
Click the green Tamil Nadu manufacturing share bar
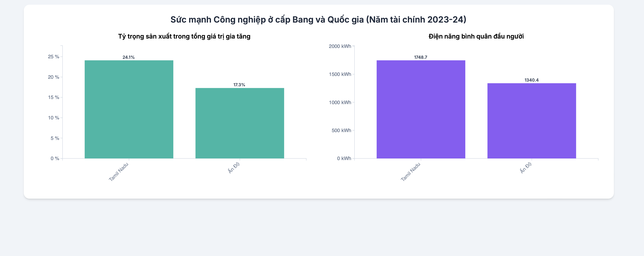coord(129,109)
